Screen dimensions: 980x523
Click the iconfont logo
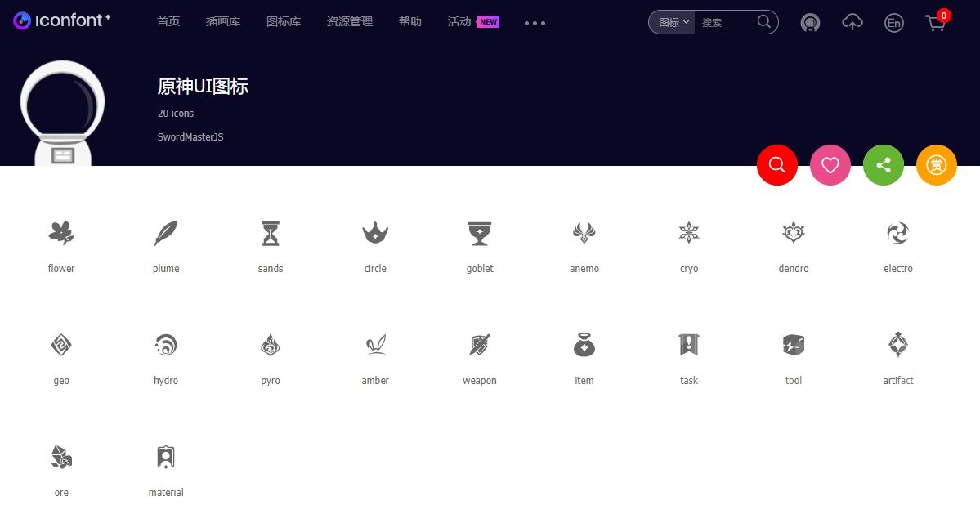tap(62, 20)
